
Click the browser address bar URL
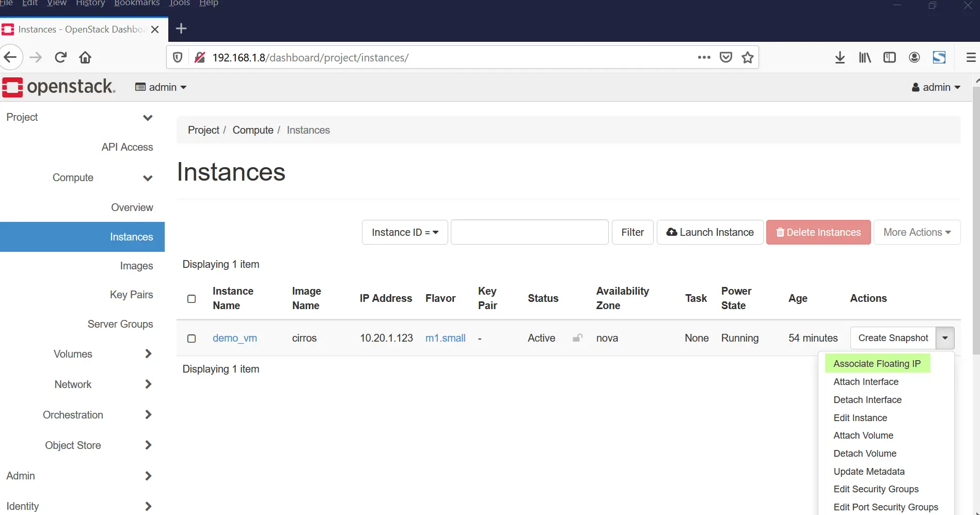(x=310, y=57)
